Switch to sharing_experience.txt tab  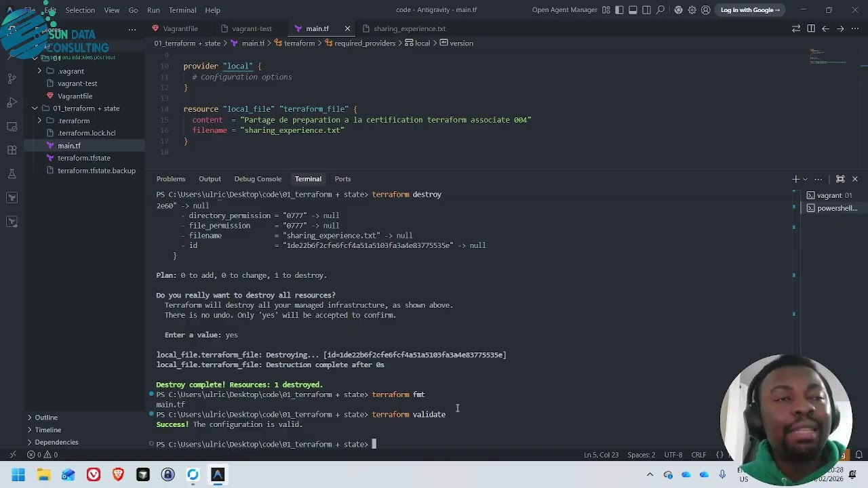410,28
